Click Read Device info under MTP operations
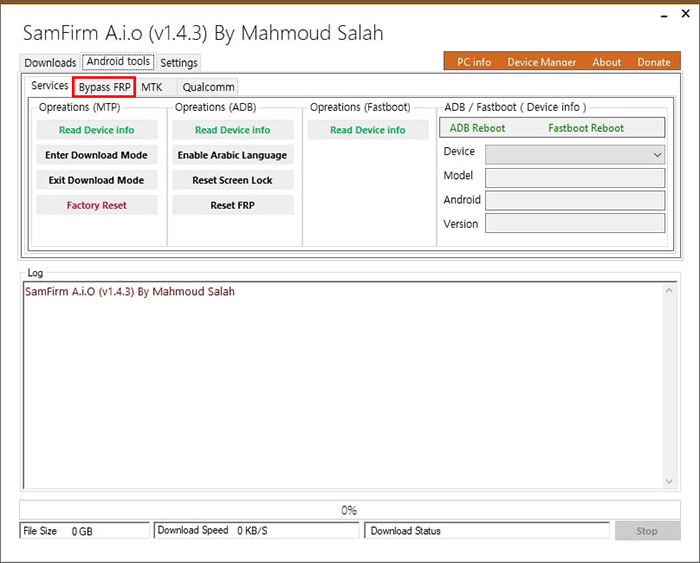Viewport: 700px width, 563px height. pos(96,130)
